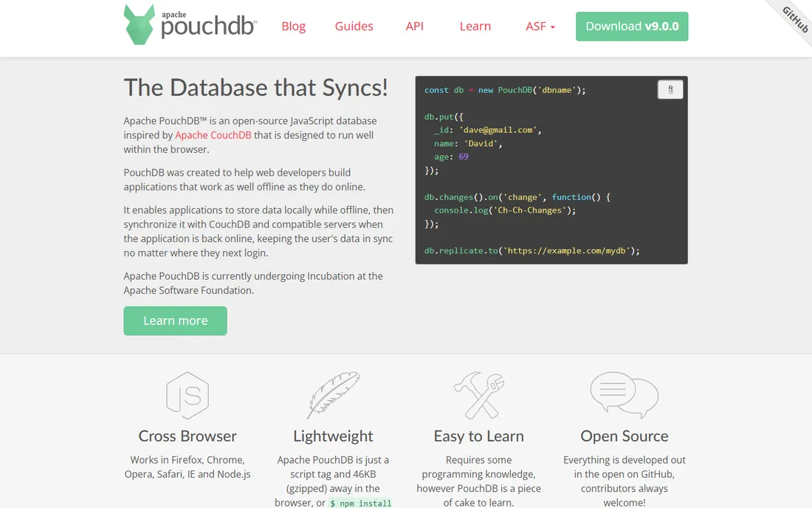The width and height of the screenshot is (812, 508).
Task: Click the $ npm install code snippet
Action: click(361, 504)
